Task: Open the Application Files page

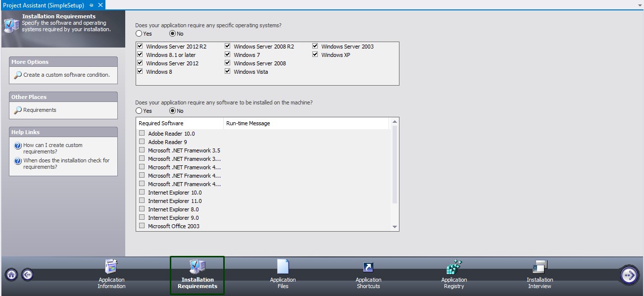Action: (x=282, y=275)
